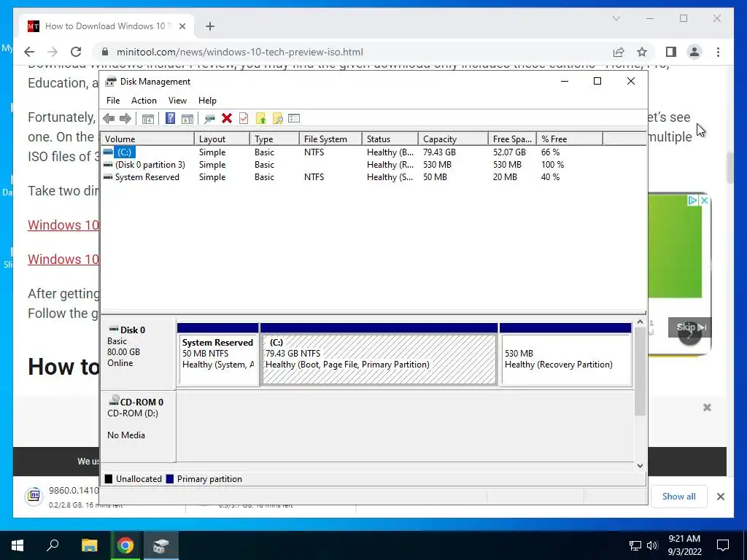
Task: Click the Primary partition blue legend swatch
Action: point(169,479)
